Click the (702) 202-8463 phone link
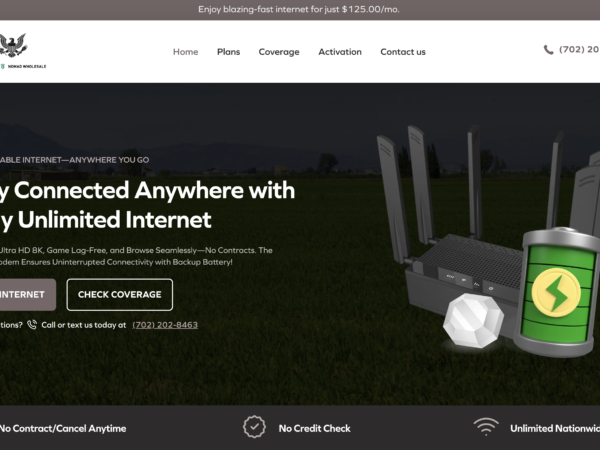Viewport: 600px width, 450px height. (x=165, y=325)
